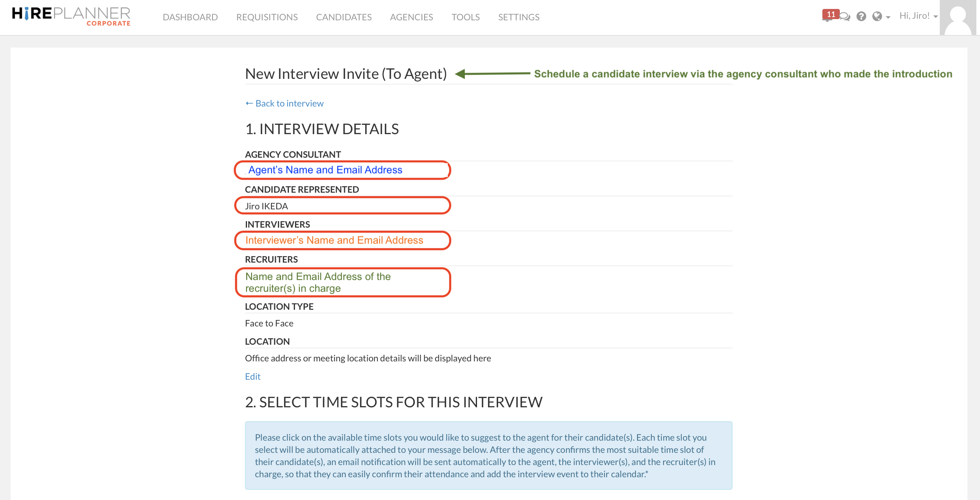This screenshot has width=980, height=500.
Task: Select the globe language icon
Action: point(878,17)
